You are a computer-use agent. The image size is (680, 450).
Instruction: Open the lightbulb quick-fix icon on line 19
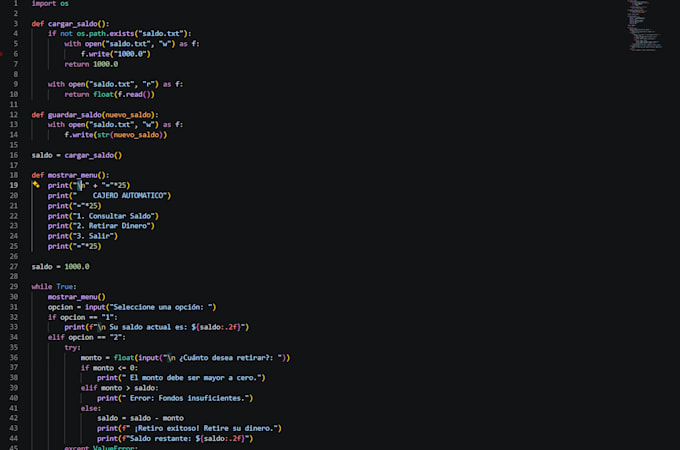(36, 185)
